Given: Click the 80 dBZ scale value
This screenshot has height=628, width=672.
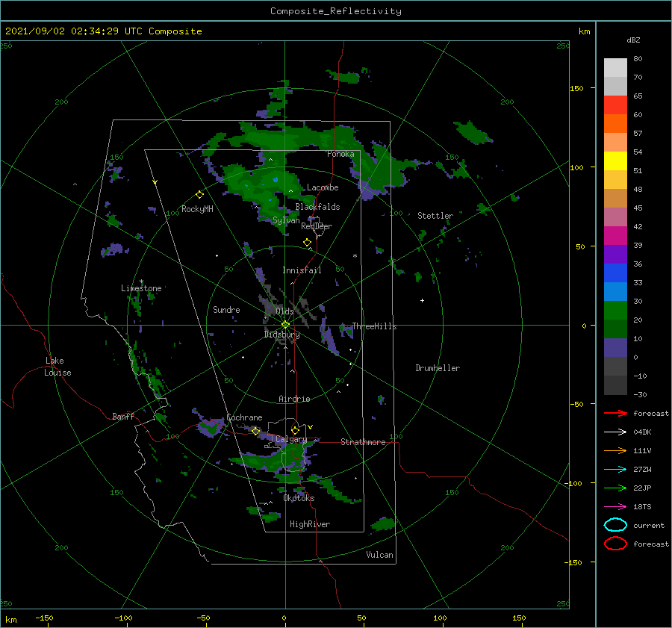Looking at the screenshot, I should [x=638, y=58].
